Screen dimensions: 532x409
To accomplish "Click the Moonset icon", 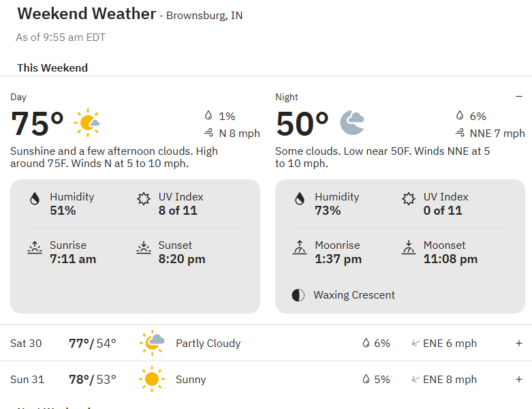I will [x=409, y=247].
